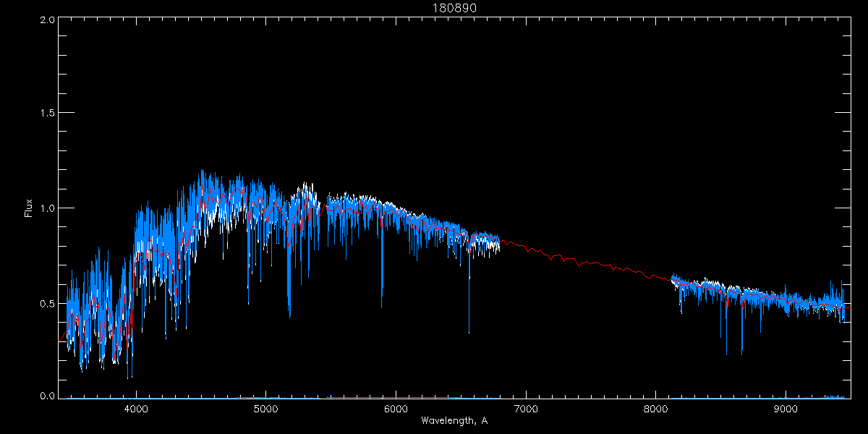This screenshot has width=868, height=434.
Task: Click x-axis tick label 8000
Action: (656, 409)
